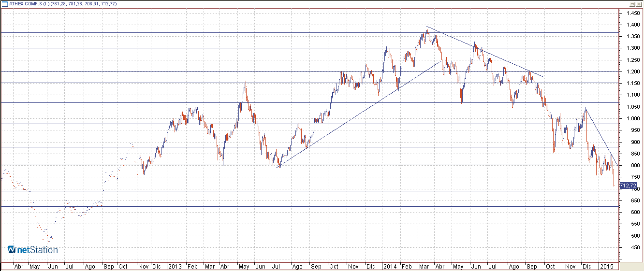This screenshot has width=644, height=271.
Task: Click the 1.450 value on price axis
Action: (x=630, y=13)
